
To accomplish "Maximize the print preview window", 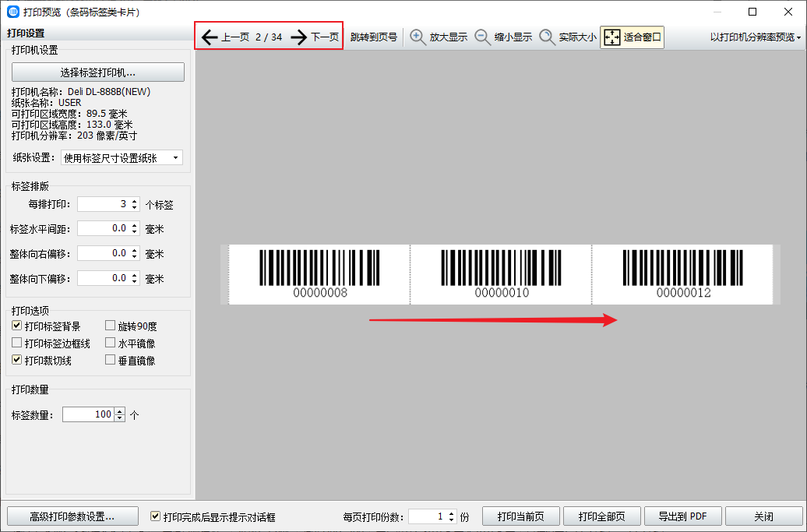I will [752, 12].
